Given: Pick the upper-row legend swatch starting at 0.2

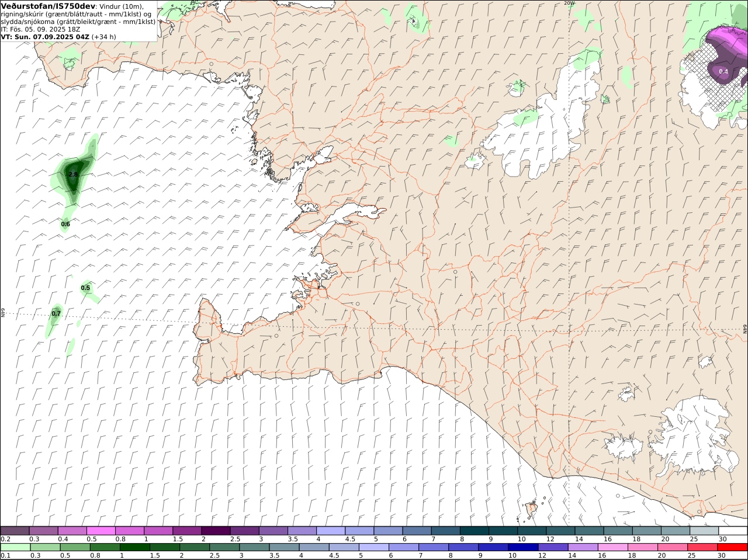Looking at the screenshot, I should [15, 531].
